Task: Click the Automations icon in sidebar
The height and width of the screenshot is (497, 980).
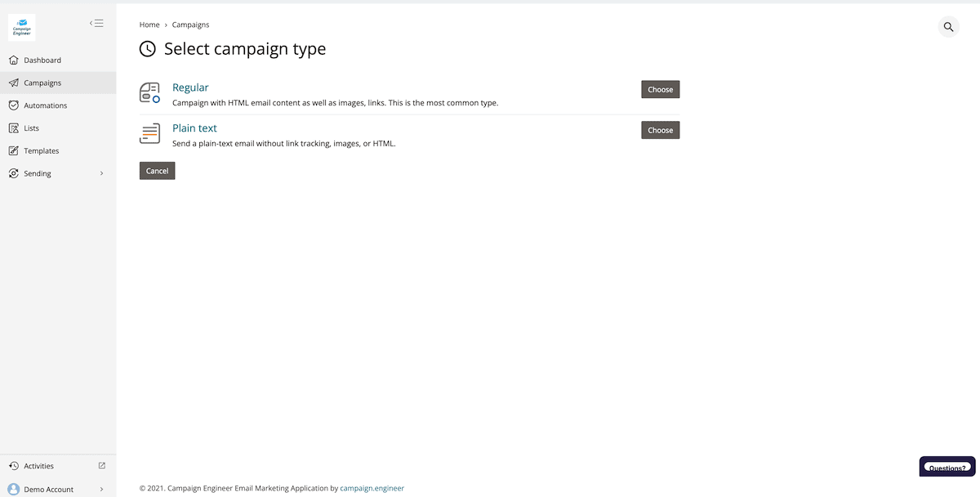Action: click(x=13, y=105)
